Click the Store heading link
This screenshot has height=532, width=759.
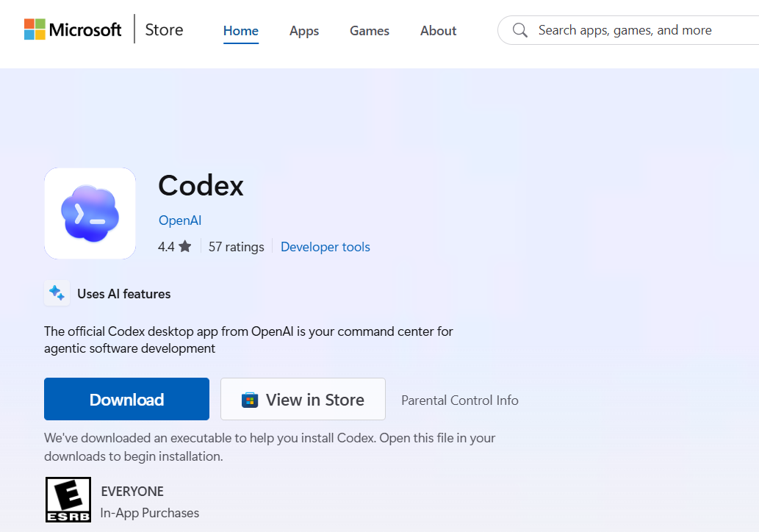click(164, 29)
